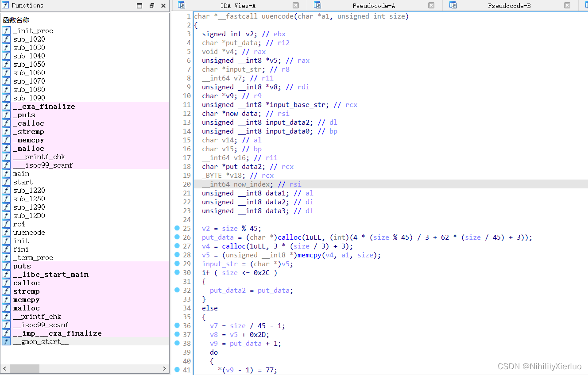The width and height of the screenshot is (588, 375).
Task: Switch to the IDA View-A tab
Action: [x=238, y=6]
